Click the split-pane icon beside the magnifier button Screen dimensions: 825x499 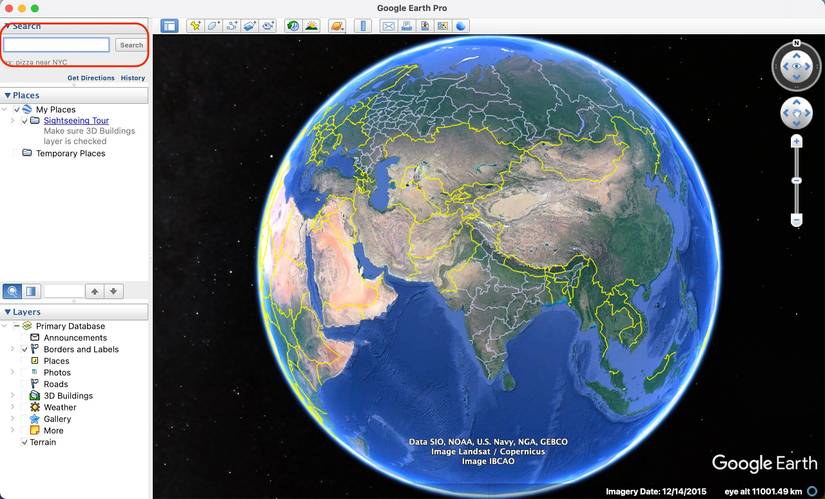point(31,291)
